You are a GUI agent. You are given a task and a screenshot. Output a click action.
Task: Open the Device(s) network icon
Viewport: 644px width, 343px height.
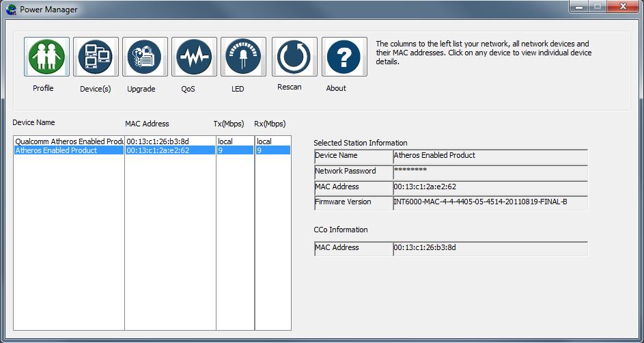tap(96, 57)
